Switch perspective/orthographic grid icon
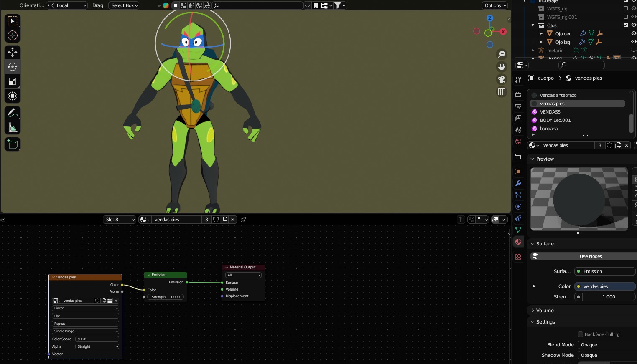Viewport: 637px width, 364px height. pyautogui.click(x=502, y=92)
